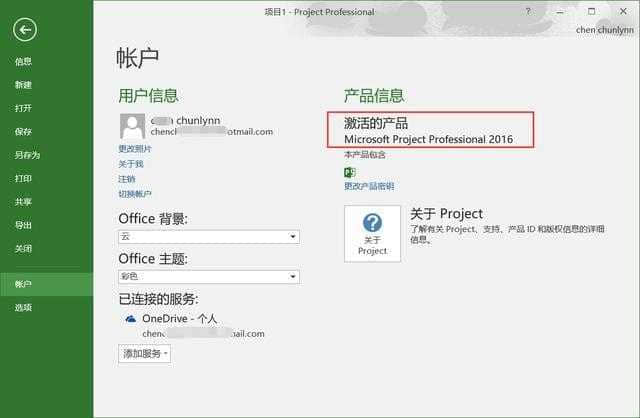This screenshot has height=418, width=640.
Task: Select 关闭 in the sidebar
Action: pyautogui.click(x=23, y=249)
